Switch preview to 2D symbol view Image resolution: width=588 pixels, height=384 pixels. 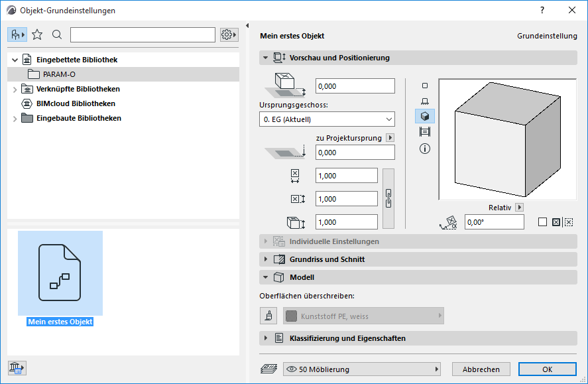click(x=425, y=85)
